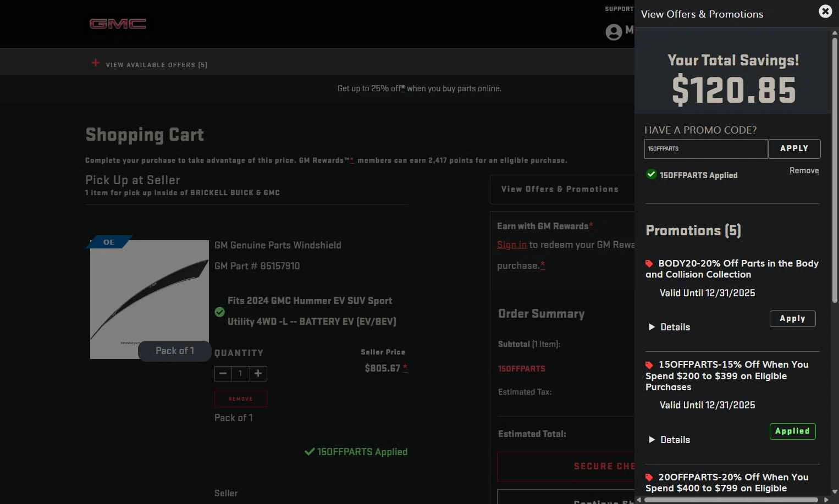Click red tag icon beside BODY20 promotion

[649, 264]
